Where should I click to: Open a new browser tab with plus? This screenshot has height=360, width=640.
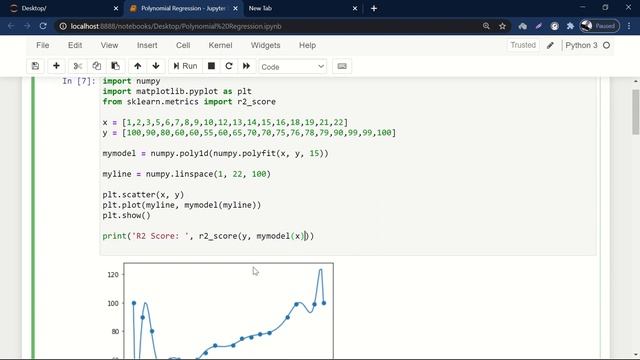373,8
